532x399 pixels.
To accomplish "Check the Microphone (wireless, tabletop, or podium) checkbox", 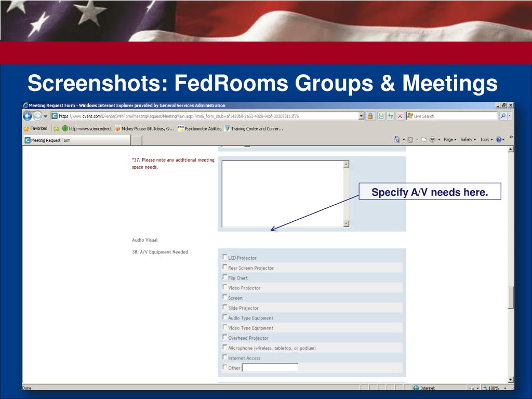I will pos(224,347).
